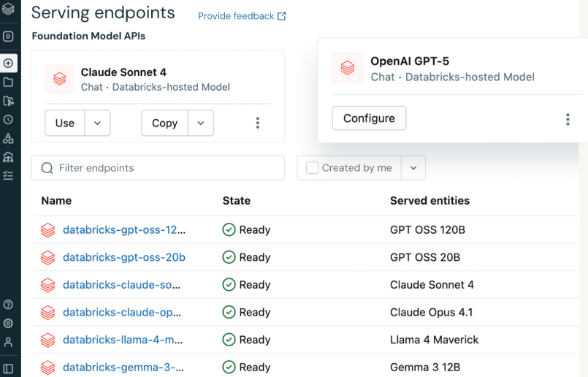588x377 pixels.
Task: Toggle the Created by me checkbox
Action: pyautogui.click(x=312, y=168)
